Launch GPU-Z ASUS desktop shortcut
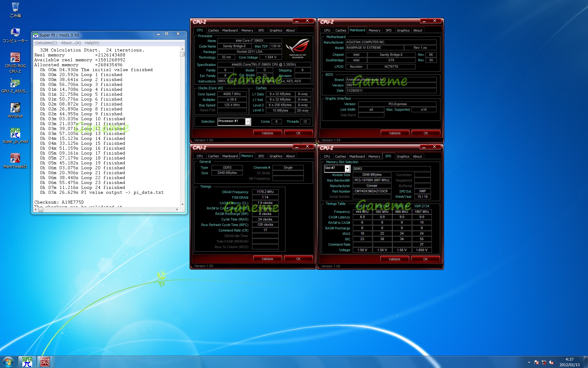 click(x=15, y=86)
